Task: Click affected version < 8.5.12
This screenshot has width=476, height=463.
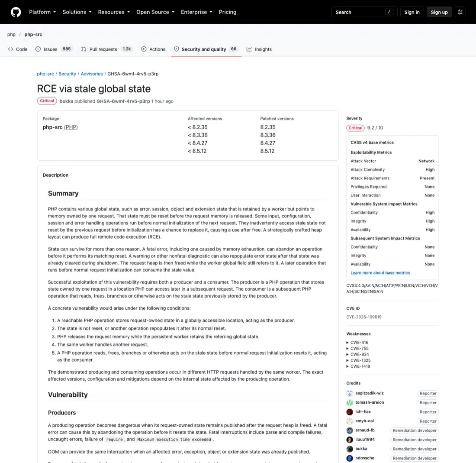Action: (x=197, y=151)
